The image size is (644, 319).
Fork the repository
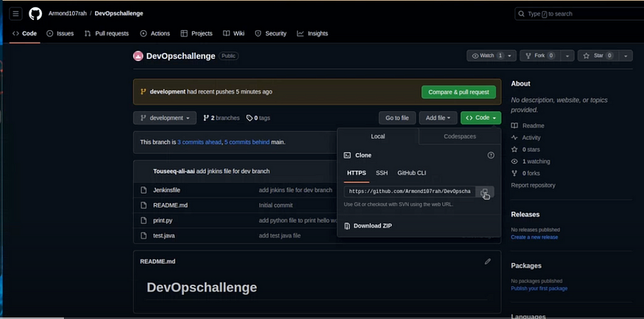[540, 56]
